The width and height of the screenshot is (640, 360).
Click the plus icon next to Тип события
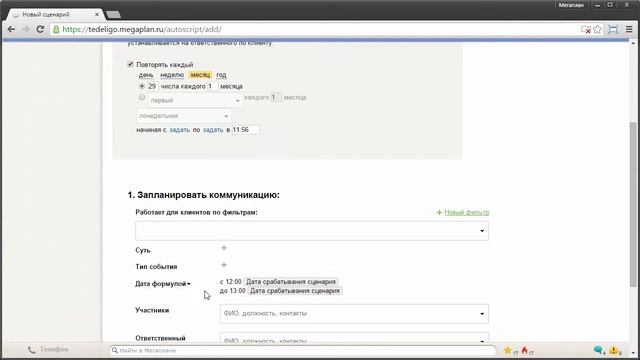(x=224, y=265)
